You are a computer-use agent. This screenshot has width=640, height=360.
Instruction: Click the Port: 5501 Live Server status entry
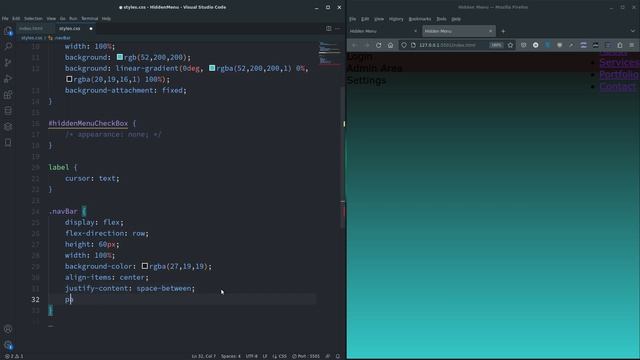click(306, 356)
